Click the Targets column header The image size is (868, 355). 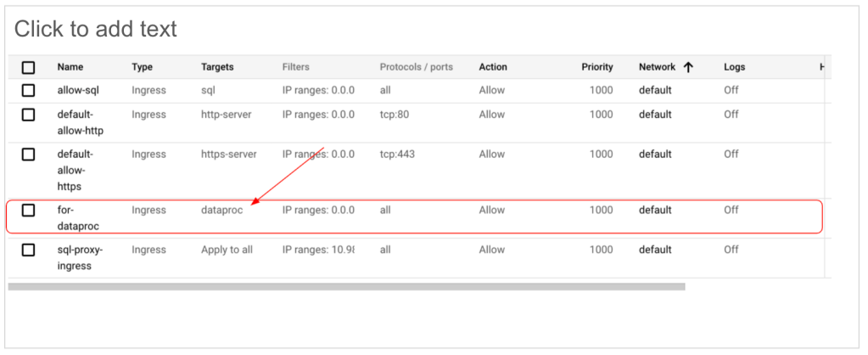(x=217, y=67)
